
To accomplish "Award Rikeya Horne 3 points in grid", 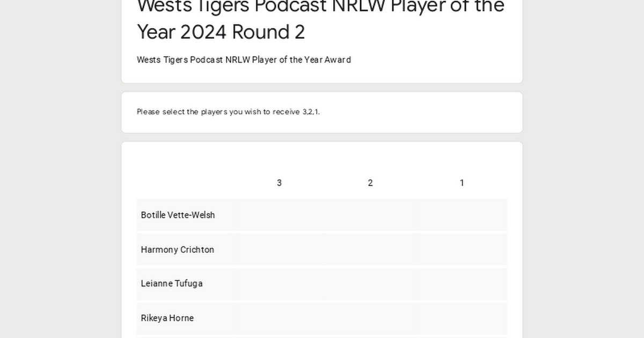I will click(279, 318).
